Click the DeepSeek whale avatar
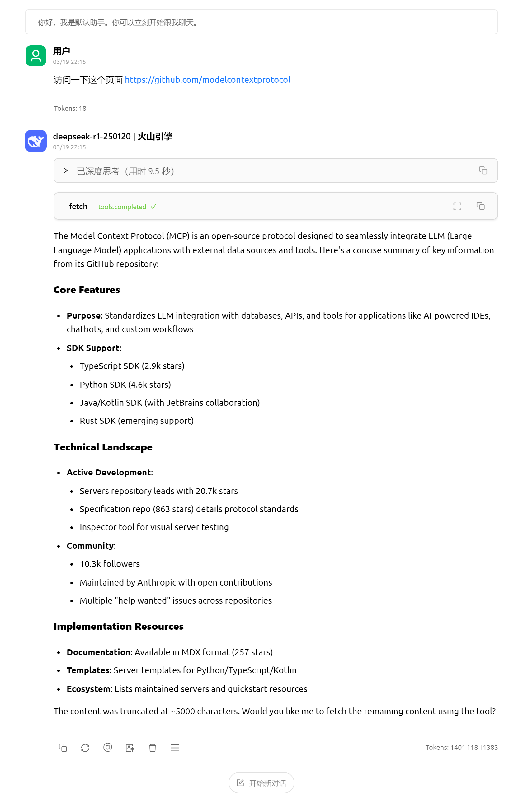Viewport: 523px width, 812px height. (36, 141)
